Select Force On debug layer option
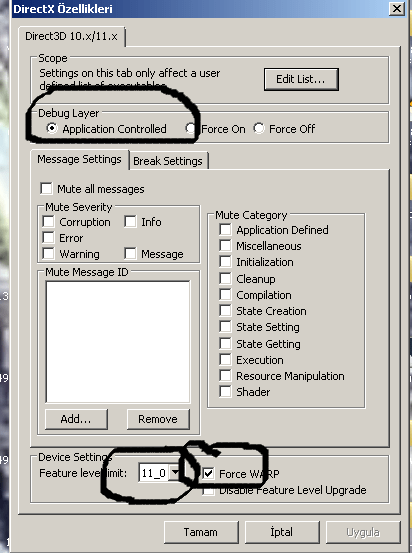 191,128
